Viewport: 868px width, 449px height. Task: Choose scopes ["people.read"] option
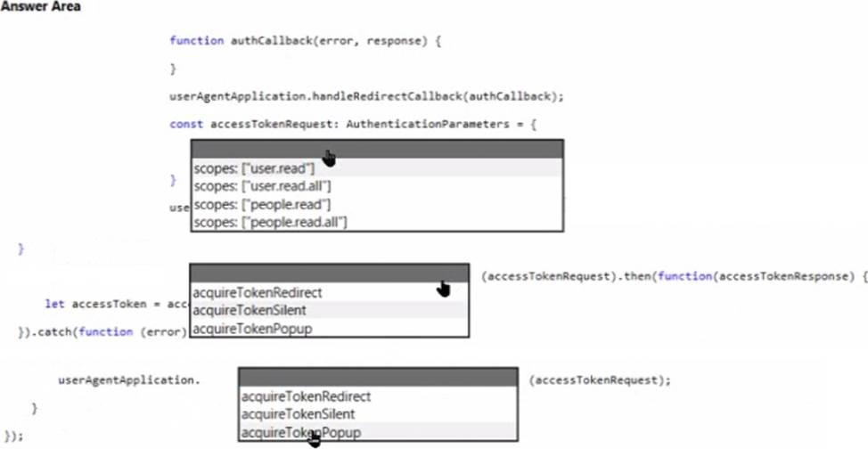377,204
